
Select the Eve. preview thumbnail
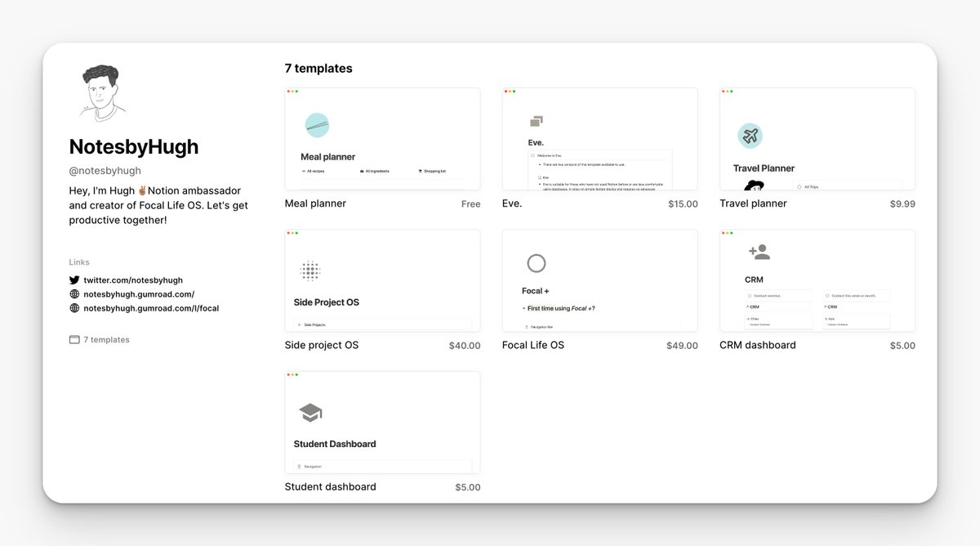coord(600,139)
